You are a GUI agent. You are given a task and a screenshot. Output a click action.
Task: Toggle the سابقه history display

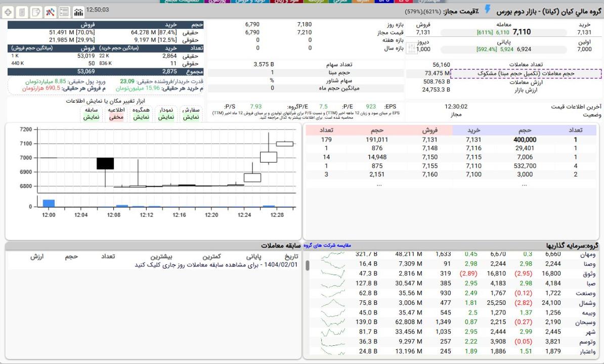click(x=92, y=114)
